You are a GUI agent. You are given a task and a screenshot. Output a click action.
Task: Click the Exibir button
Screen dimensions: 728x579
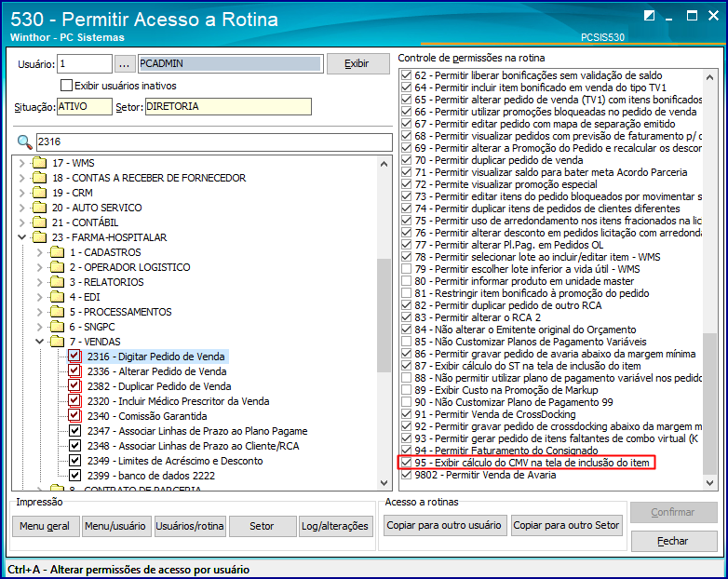tap(358, 64)
